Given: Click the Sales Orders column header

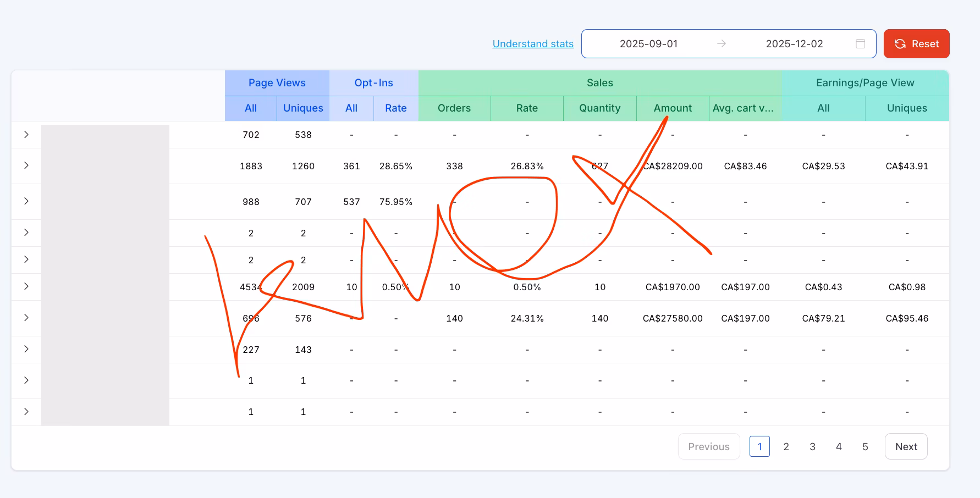Looking at the screenshot, I should (x=454, y=108).
